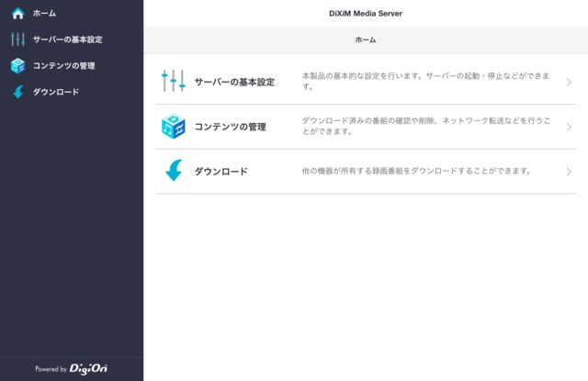
Task: Click the download arrow icon in sidebar
Action: pos(18,92)
